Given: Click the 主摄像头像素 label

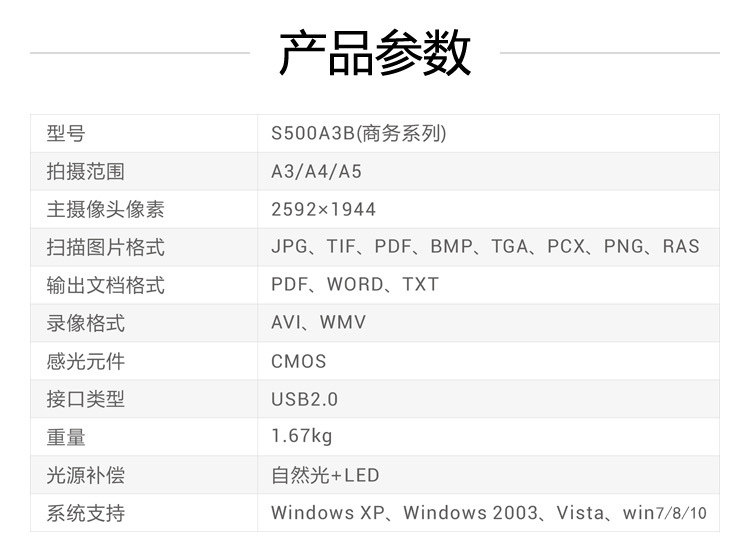Looking at the screenshot, I should point(105,210).
